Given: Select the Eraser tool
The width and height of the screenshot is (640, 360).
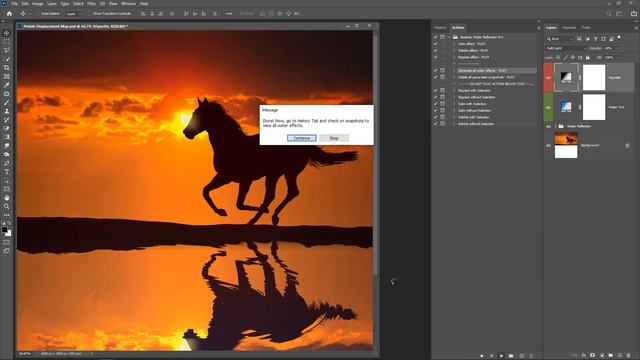Looking at the screenshot, I should (7, 128).
